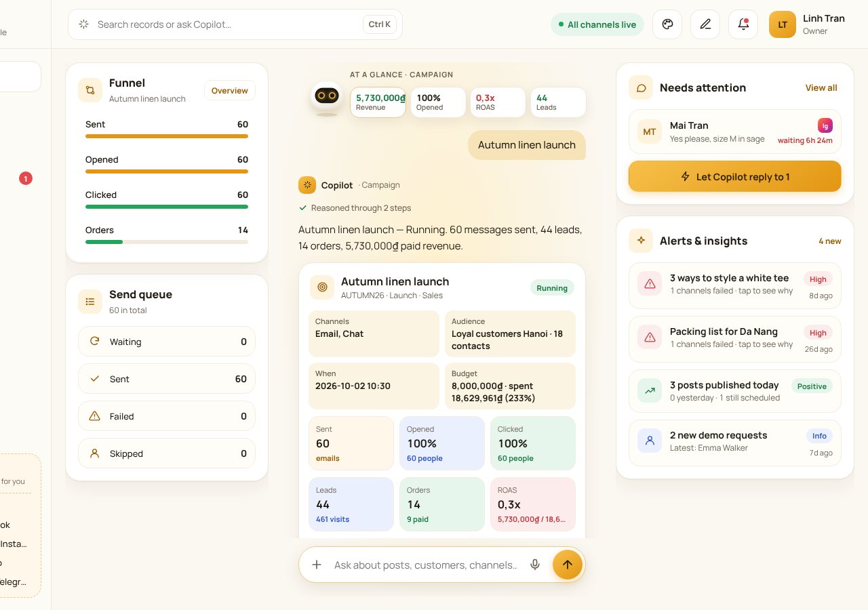
Task: Click the Orders funnel progress bar
Action: [167, 242]
